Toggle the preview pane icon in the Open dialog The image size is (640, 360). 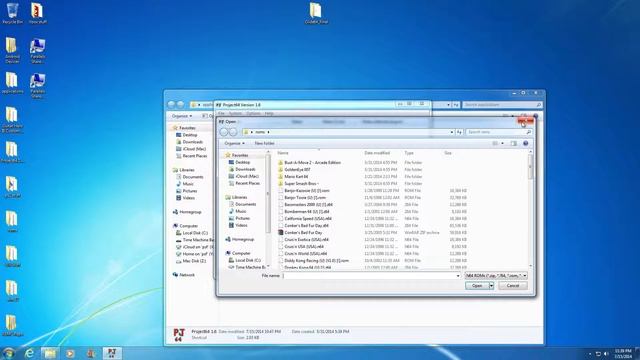(x=513, y=143)
